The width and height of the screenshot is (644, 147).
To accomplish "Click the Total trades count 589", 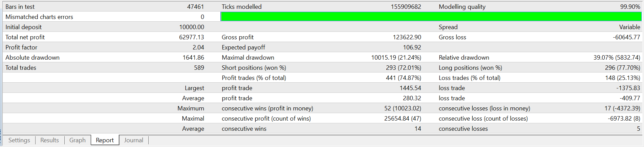I will coord(199,68).
